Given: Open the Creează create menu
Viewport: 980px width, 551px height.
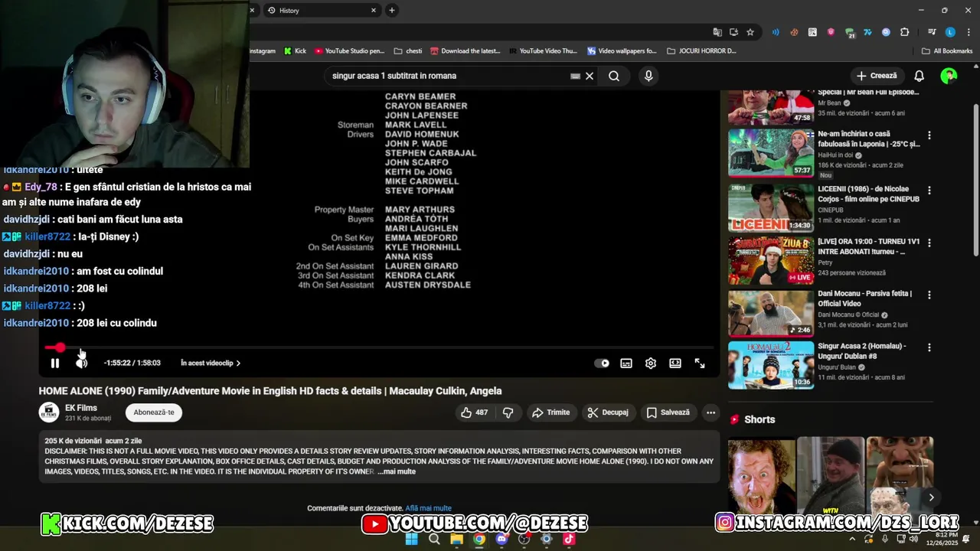Looking at the screenshot, I should pos(877,76).
